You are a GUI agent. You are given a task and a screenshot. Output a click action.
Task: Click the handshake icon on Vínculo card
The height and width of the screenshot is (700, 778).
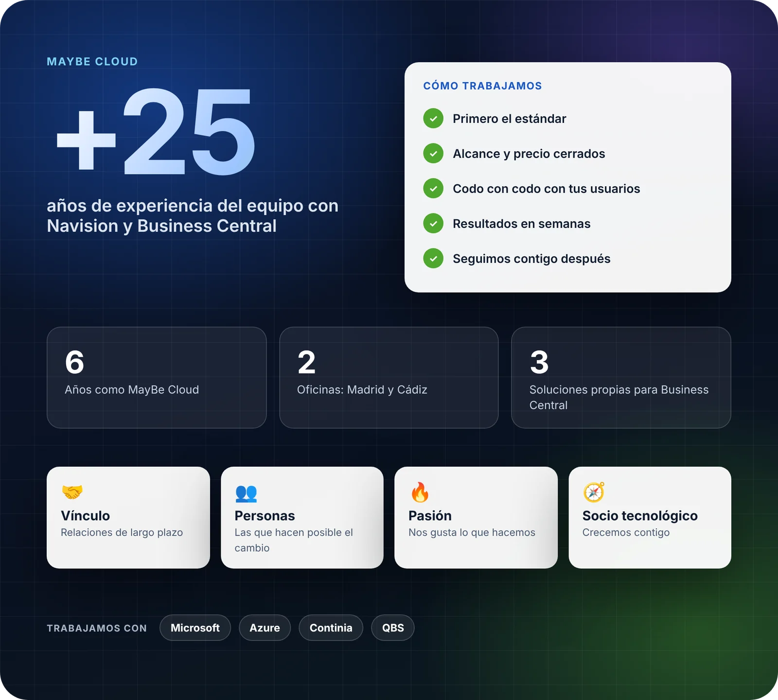click(72, 492)
